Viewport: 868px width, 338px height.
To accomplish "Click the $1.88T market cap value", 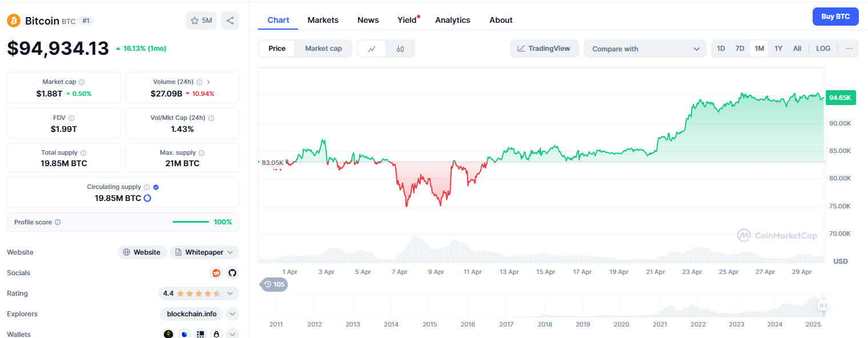I will pos(49,94).
